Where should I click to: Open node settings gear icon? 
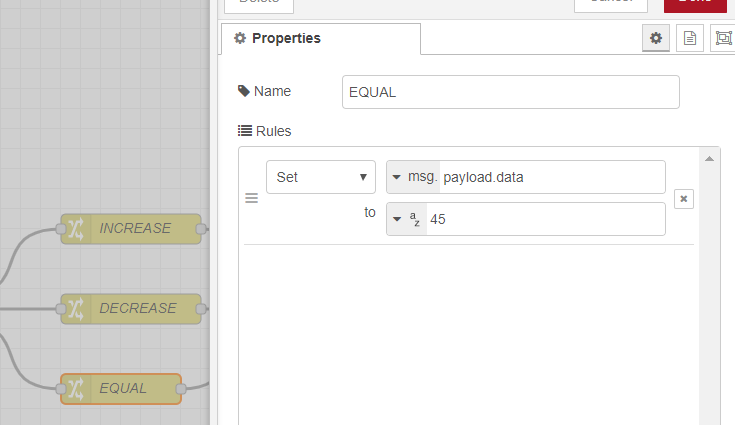click(x=656, y=38)
